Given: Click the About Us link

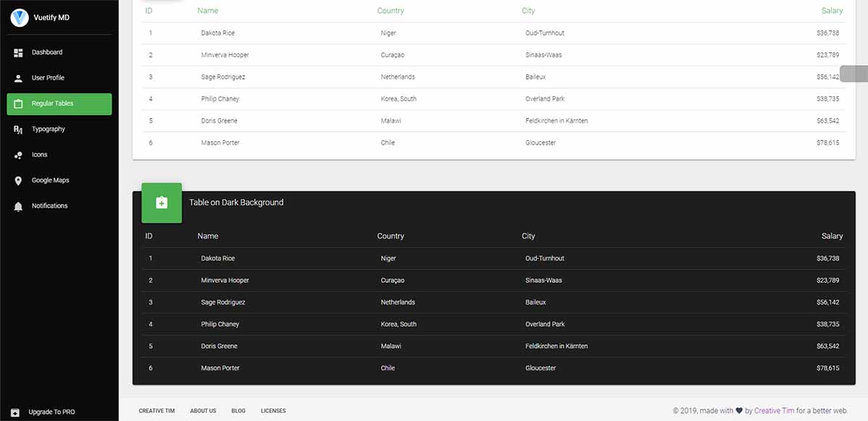Looking at the screenshot, I should point(203,410).
